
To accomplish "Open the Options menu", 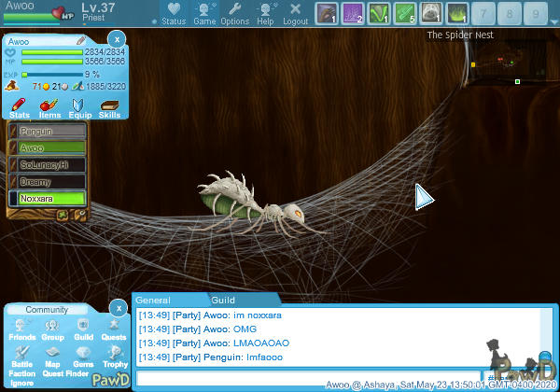I will tap(234, 13).
